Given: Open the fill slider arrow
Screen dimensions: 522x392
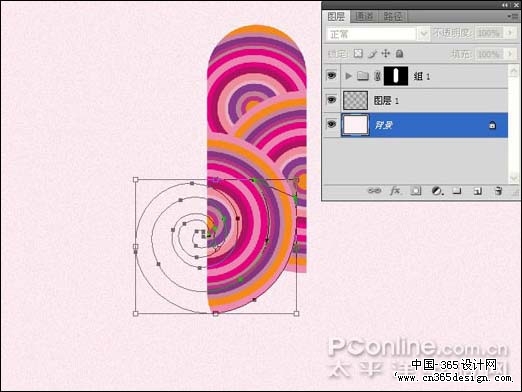Looking at the screenshot, I should 510,54.
